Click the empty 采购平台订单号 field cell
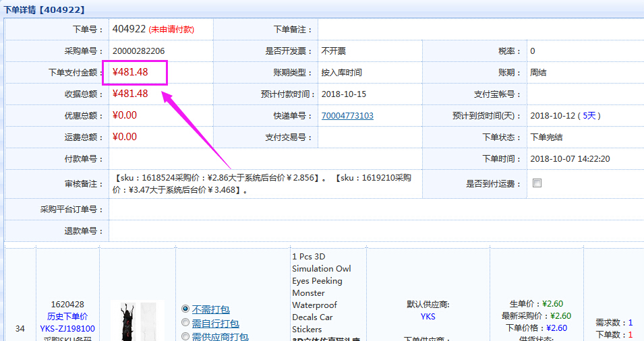 pyautogui.click(x=376, y=210)
